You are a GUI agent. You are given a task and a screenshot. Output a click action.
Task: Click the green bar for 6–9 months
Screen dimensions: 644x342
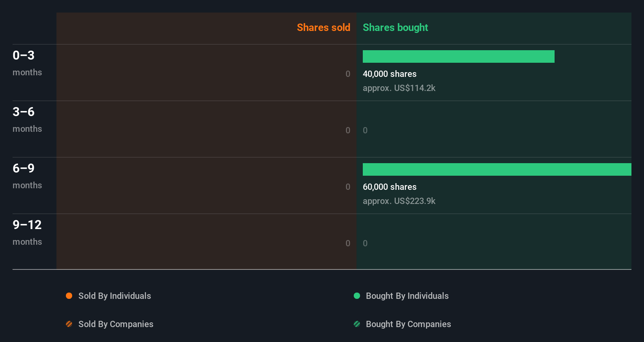click(497, 169)
